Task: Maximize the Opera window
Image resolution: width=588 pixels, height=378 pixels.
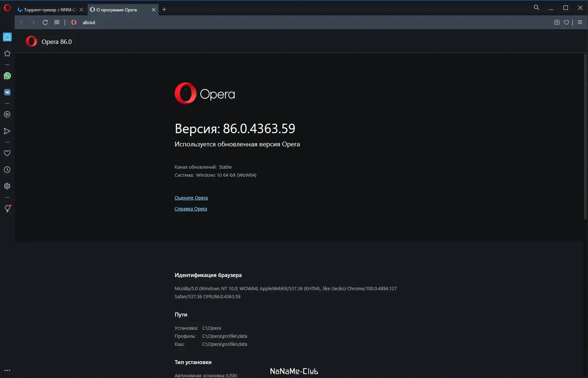Action: 566,8
